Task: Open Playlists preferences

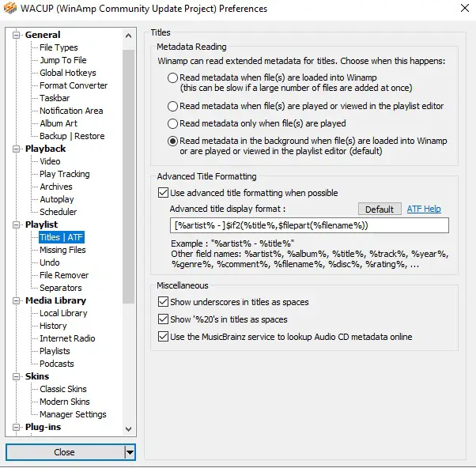Action: click(x=55, y=351)
